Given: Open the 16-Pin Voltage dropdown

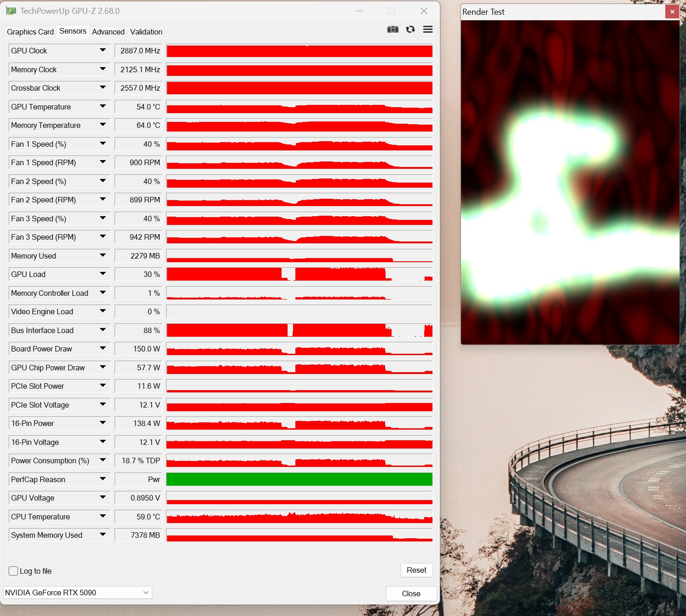Looking at the screenshot, I should pos(103,442).
